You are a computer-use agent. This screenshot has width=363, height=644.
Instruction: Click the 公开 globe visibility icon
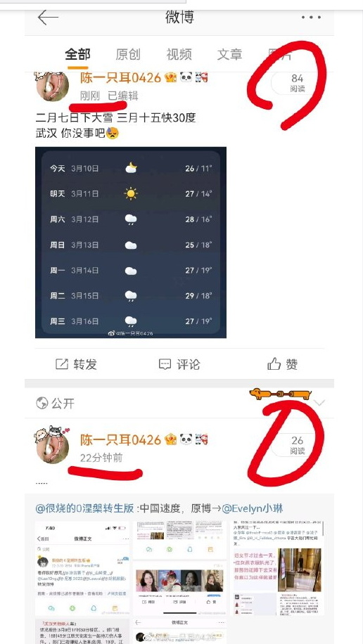click(x=42, y=404)
